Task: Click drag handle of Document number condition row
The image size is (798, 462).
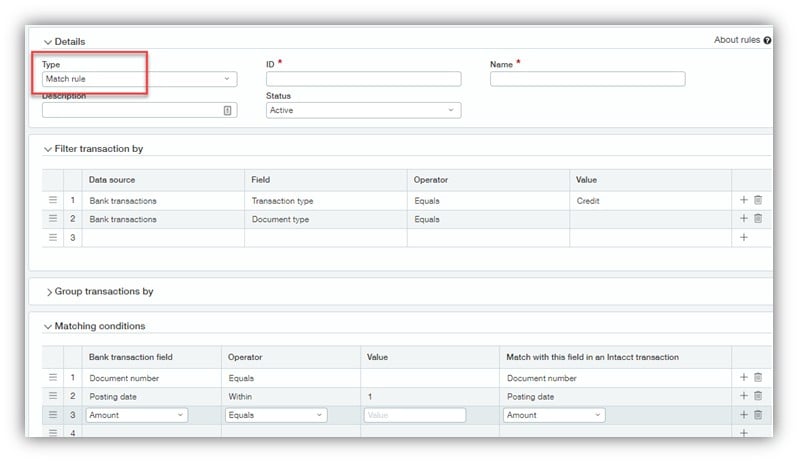Action: click(53, 377)
